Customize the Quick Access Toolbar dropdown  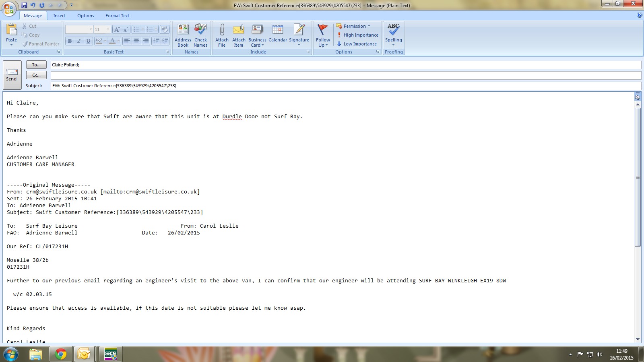[x=72, y=5]
